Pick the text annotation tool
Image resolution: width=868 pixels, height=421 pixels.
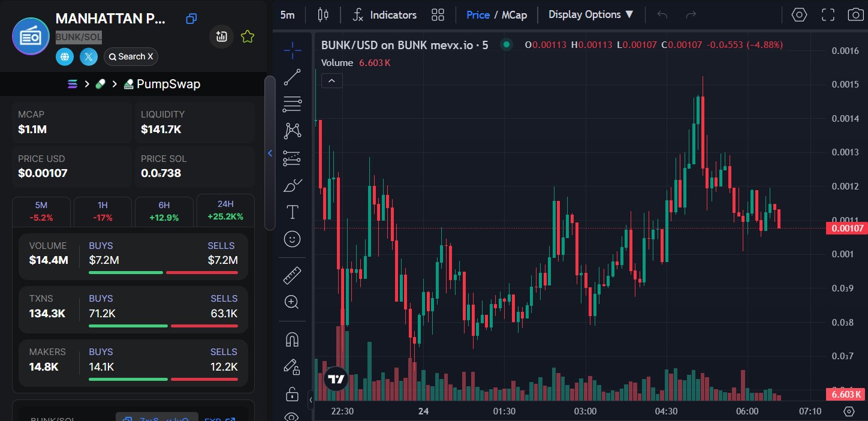coord(292,212)
